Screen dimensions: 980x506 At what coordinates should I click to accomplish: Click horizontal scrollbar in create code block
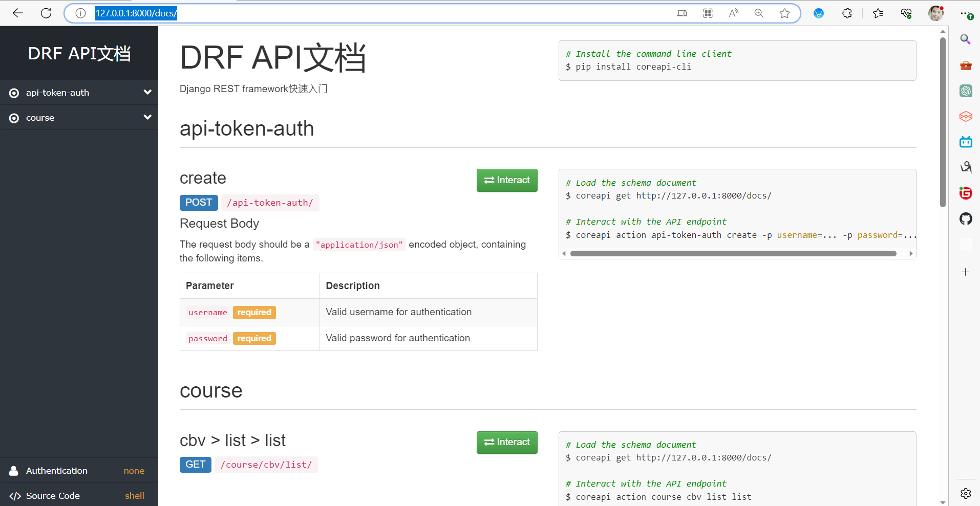coord(733,253)
